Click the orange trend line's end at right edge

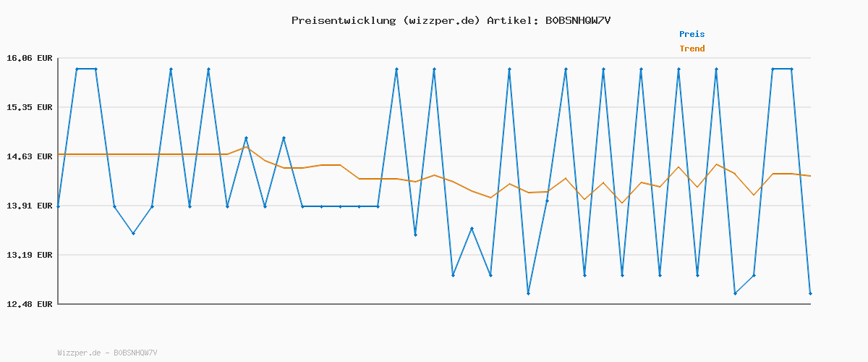(x=810, y=176)
